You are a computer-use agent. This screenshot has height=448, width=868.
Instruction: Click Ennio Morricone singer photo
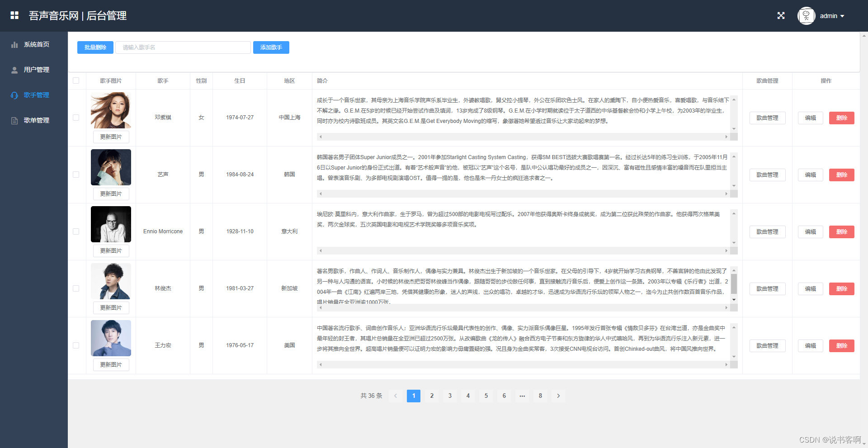pyautogui.click(x=111, y=224)
